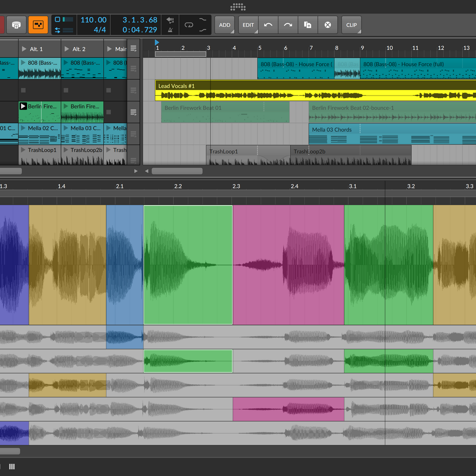476x476 pixels.
Task: Play the TrashLoop1 launcher clip
Action: (23, 150)
